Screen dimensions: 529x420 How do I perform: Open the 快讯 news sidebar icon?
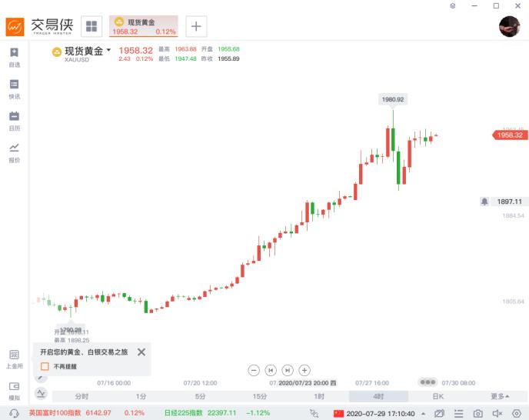(14, 89)
